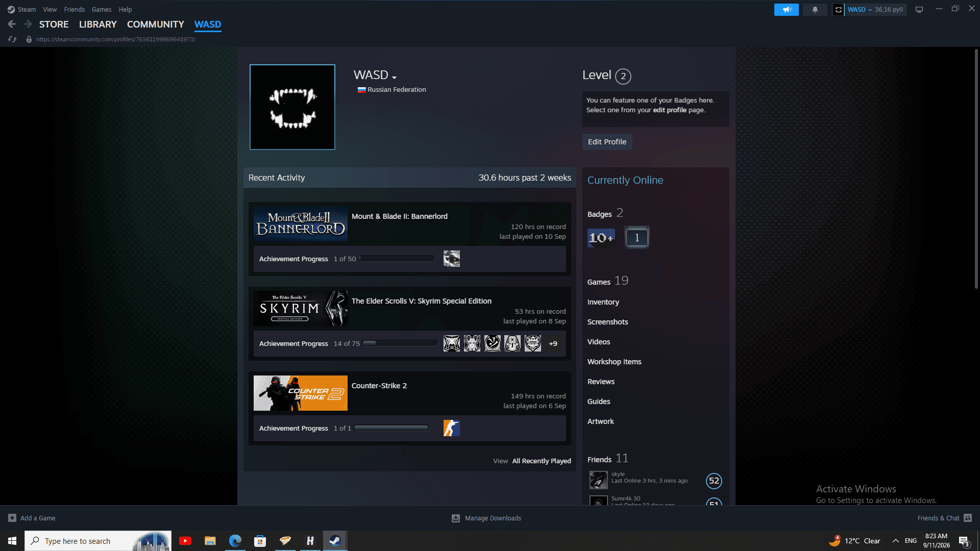
Task: Switch to Big Picture mode monitor icon
Action: (x=919, y=10)
